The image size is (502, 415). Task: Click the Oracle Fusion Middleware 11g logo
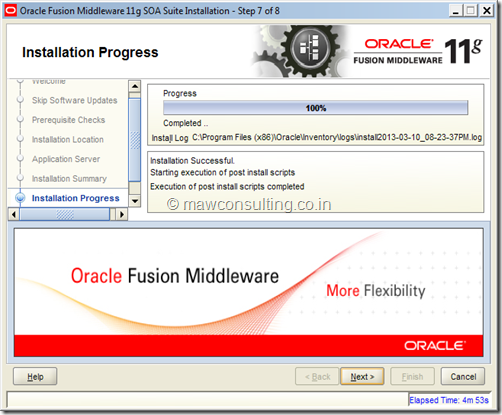tap(418, 51)
